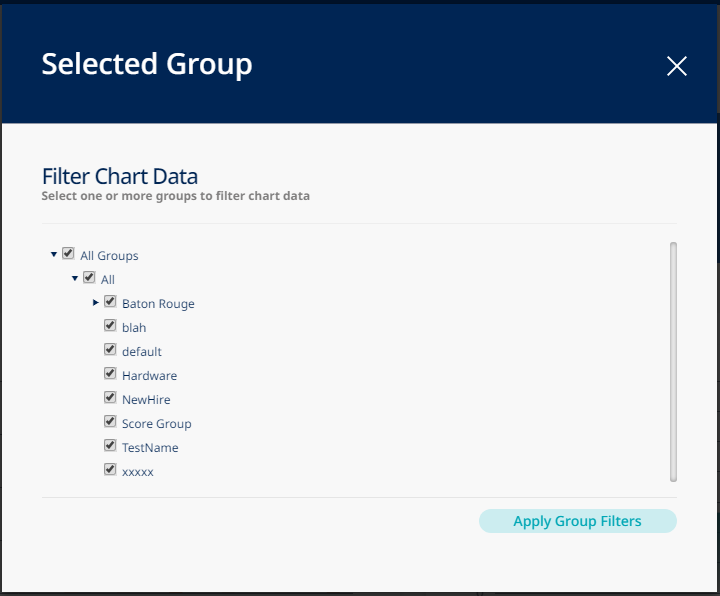Deselect the xxxxx group checkbox
Screen dimensions: 720x596
pos(111,470)
